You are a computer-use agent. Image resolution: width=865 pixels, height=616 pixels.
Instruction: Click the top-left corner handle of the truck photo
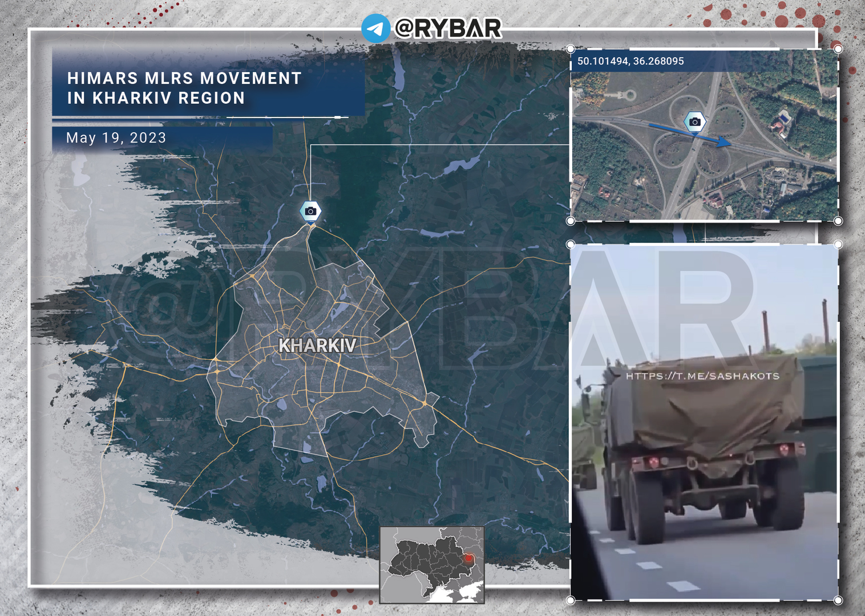pos(570,244)
